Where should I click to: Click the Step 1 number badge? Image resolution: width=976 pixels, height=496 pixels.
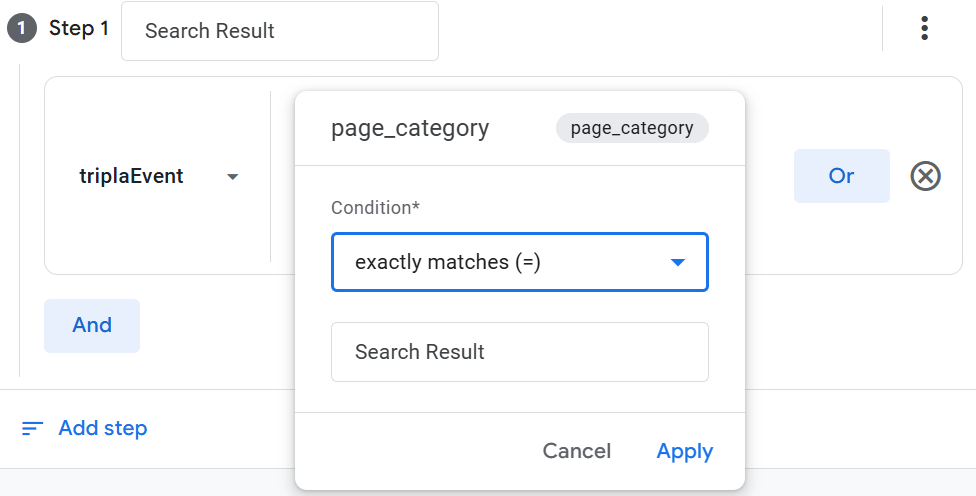[22, 29]
